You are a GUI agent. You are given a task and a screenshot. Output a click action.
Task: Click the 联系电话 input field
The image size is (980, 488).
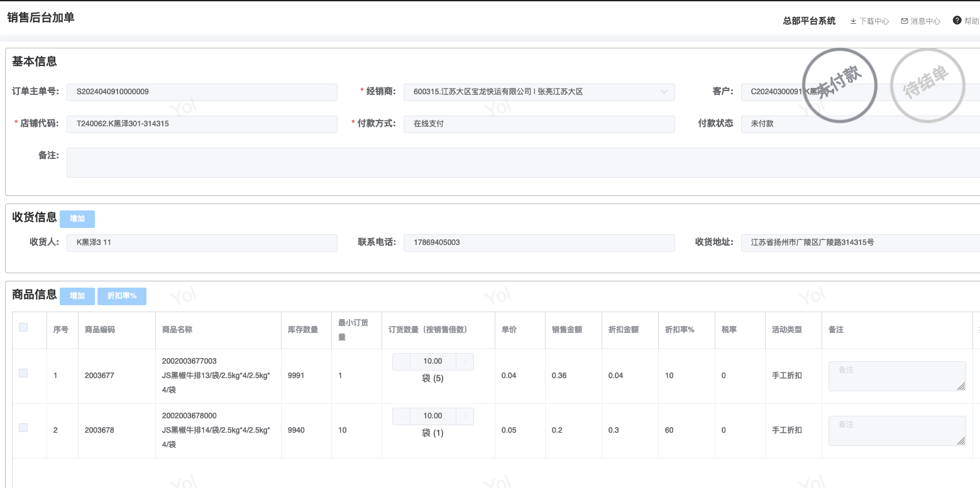(x=539, y=243)
